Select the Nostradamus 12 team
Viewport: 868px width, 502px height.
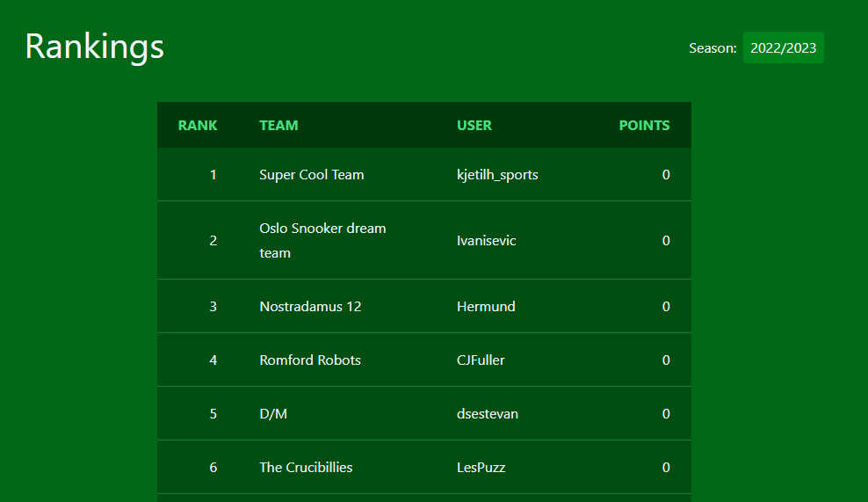tap(310, 307)
